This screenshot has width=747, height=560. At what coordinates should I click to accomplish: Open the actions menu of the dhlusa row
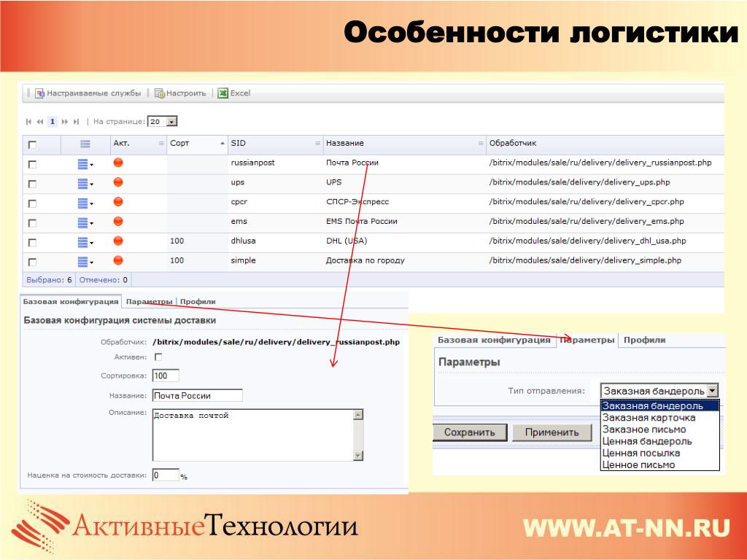(x=85, y=242)
